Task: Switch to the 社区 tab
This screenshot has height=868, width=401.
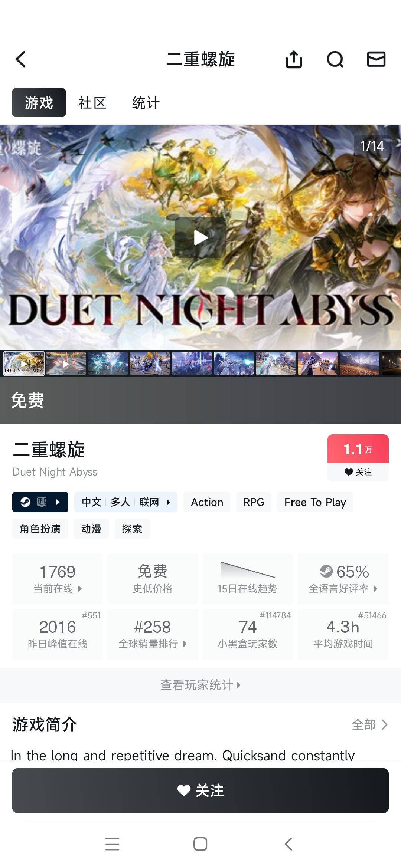Action: pos(92,103)
